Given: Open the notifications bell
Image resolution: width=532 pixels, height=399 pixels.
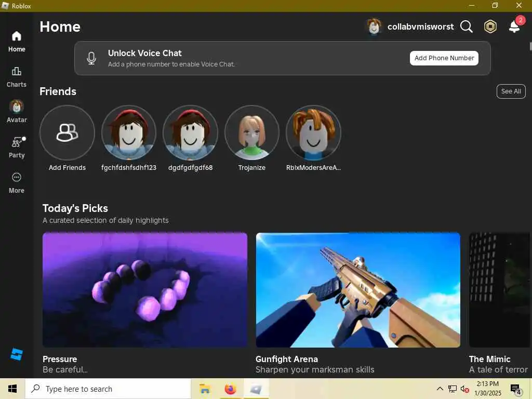Looking at the screenshot, I should click(515, 26).
